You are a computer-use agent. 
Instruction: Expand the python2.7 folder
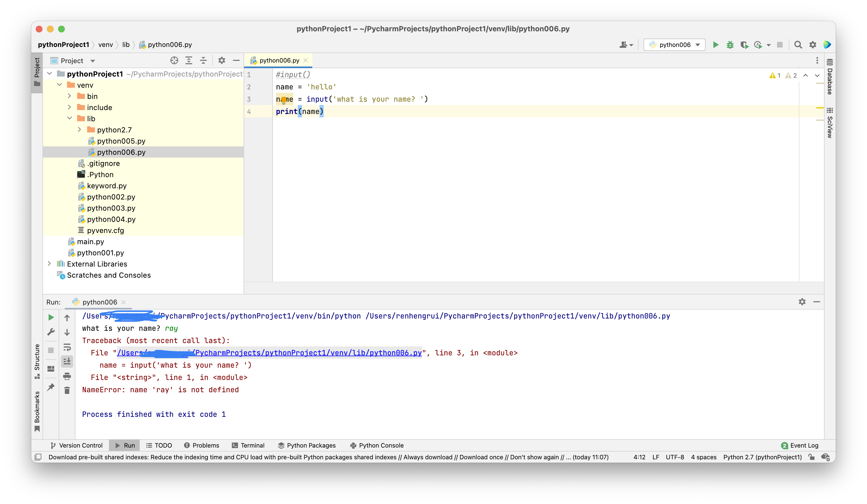pyautogui.click(x=80, y=130)
